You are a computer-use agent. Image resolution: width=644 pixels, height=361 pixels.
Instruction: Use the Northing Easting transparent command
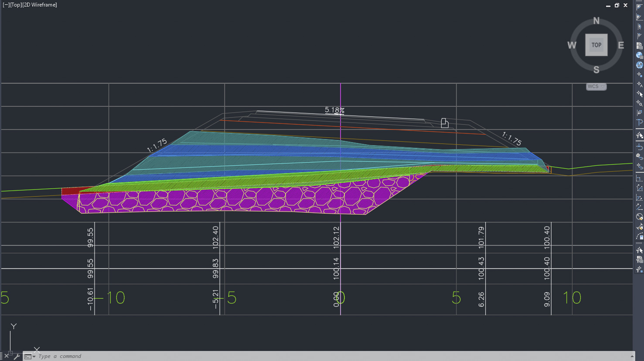coord(639,46)
